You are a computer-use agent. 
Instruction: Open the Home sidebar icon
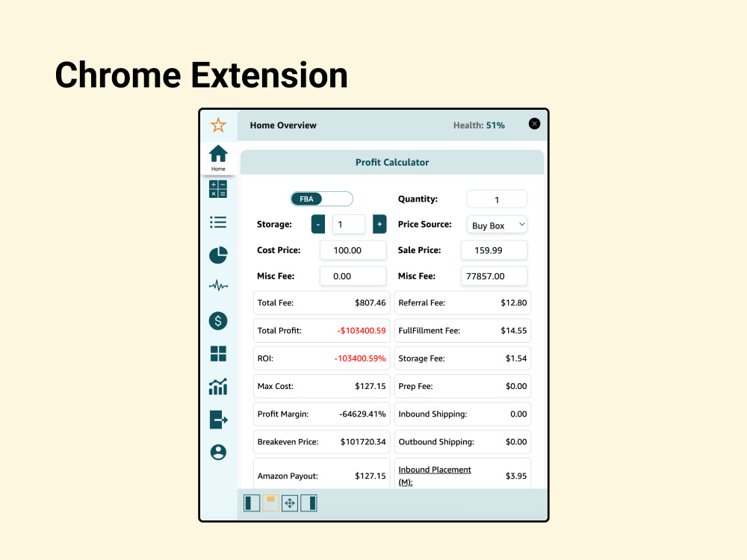(218, 158)
